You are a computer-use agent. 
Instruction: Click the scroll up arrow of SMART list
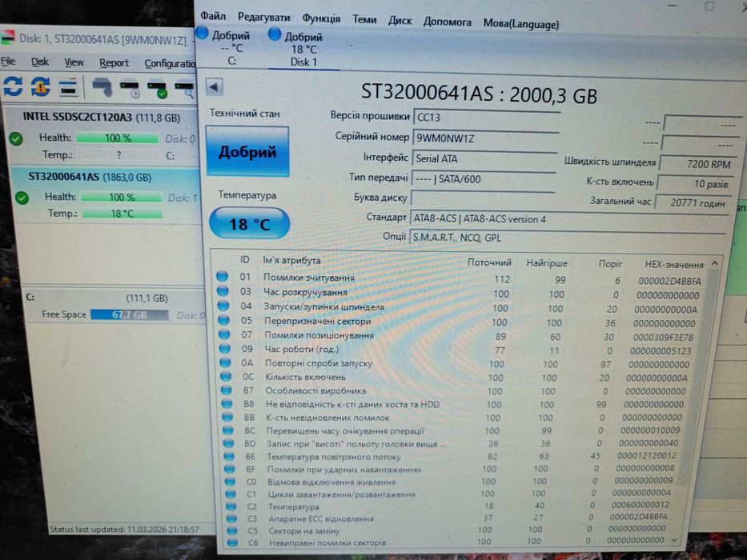(715, 263)
